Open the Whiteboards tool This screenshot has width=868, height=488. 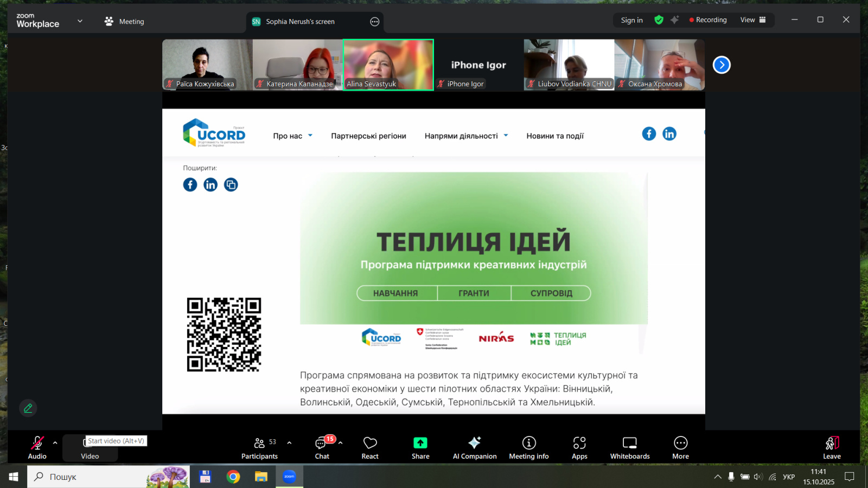click(x=630, y=447)
